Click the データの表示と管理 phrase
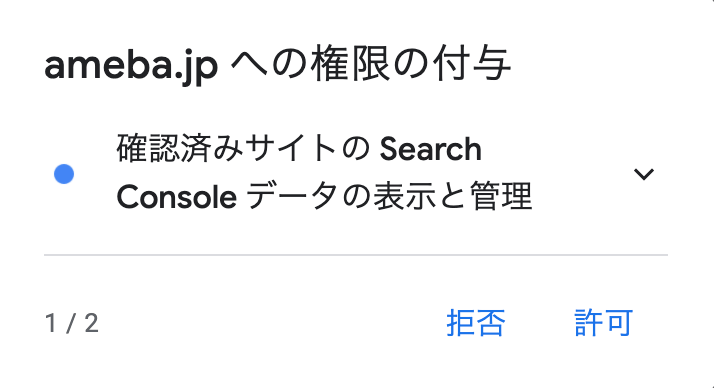The width and height of the screenshot is (714, 388). pyautogui.click(x=389, y=196)
